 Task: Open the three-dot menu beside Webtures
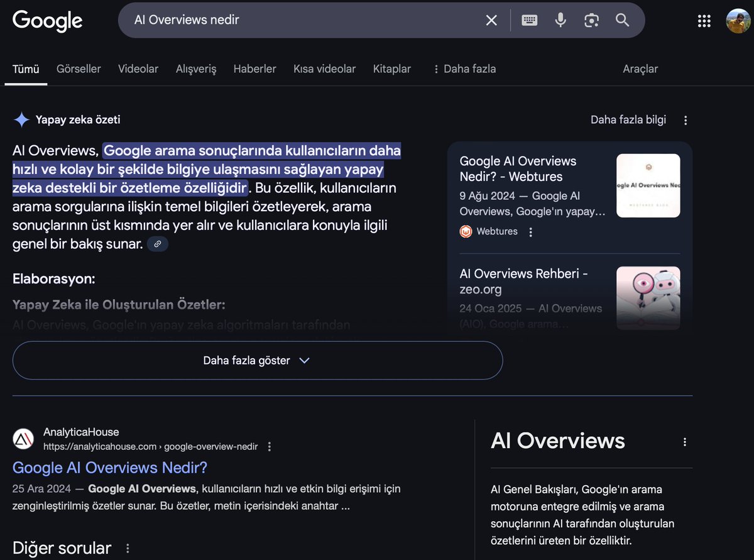point(530,232)
